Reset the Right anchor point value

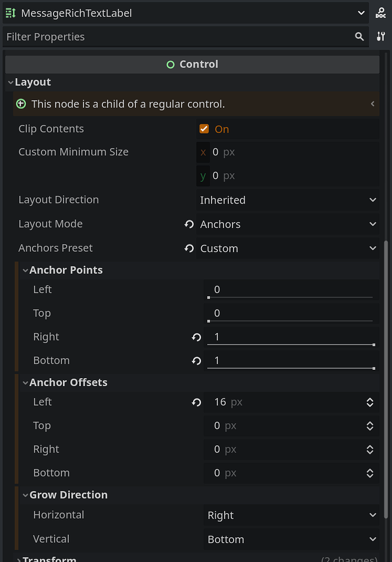[196, 337]
